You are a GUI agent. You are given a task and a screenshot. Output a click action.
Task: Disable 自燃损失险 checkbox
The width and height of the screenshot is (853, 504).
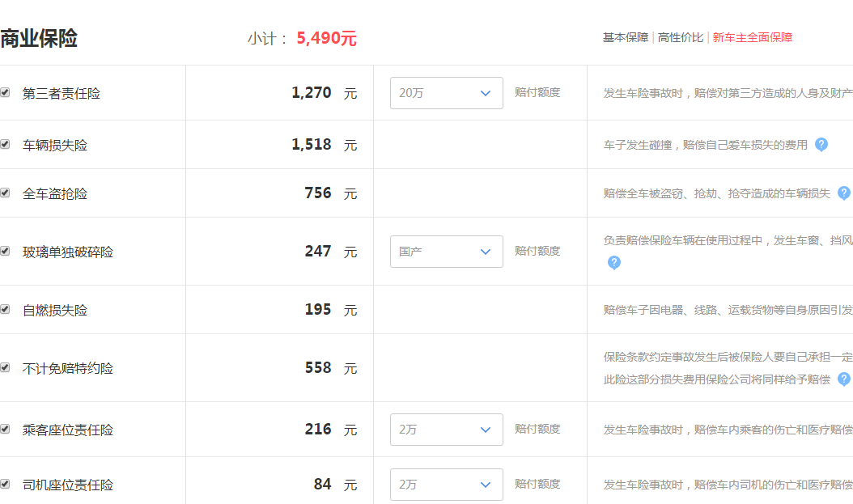click(5, 309)
